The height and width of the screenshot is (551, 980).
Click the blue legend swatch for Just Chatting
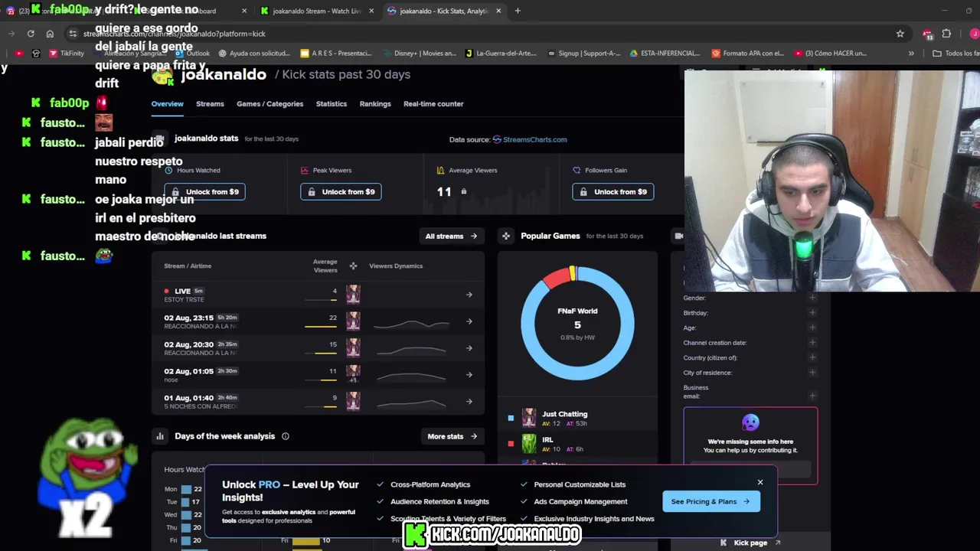pyautogui.click(x=511, y=418)
